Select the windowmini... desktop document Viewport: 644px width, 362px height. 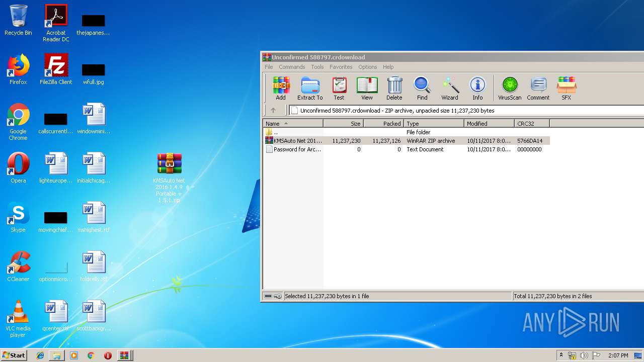coord(94,119)
